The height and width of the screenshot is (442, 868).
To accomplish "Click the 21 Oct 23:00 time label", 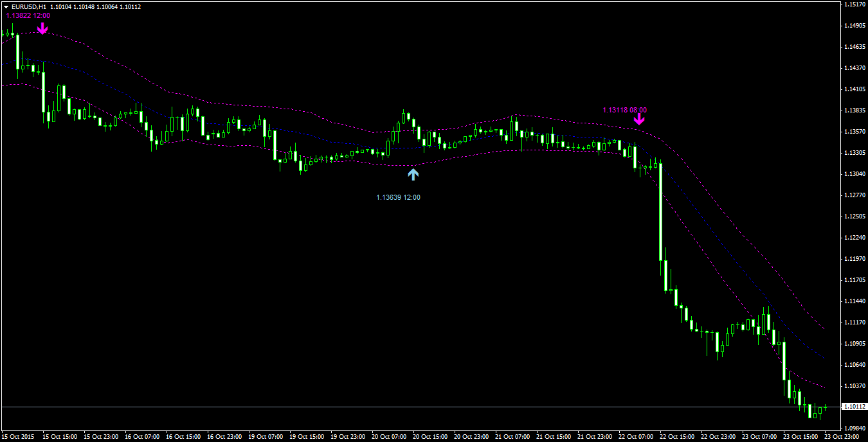I will point(595,436).
